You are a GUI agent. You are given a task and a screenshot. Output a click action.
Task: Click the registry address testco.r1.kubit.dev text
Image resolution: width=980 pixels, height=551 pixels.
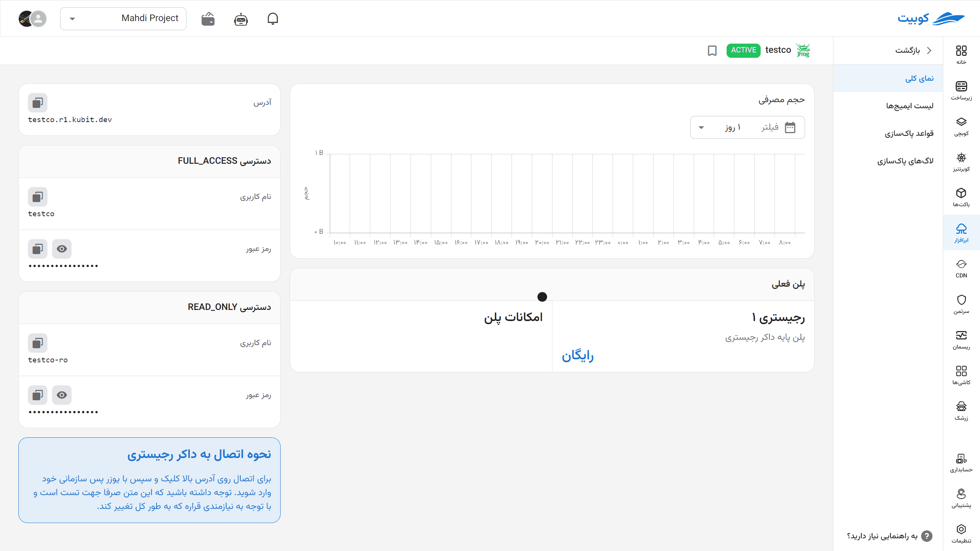(x=70, y=120)
